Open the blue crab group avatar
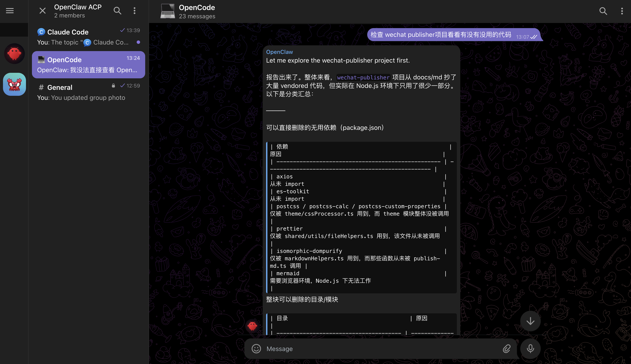This screenshot has width=631, height=364. (14, 84)
